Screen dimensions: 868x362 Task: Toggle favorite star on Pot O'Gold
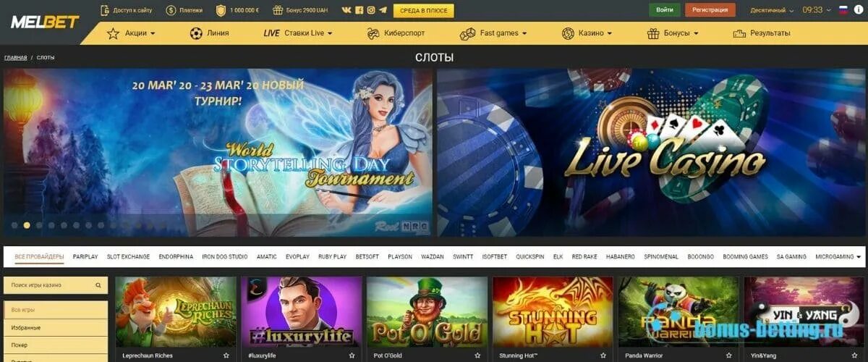pyautogui.click(x=478, y=355)
